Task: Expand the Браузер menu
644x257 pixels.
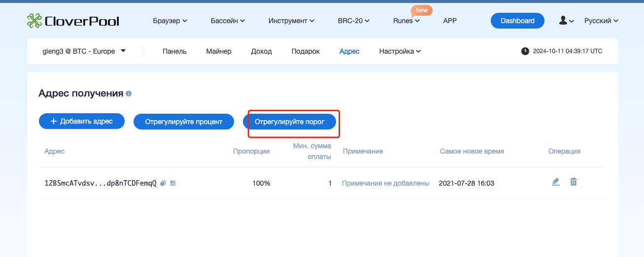Action: click(x=170, y=21)
